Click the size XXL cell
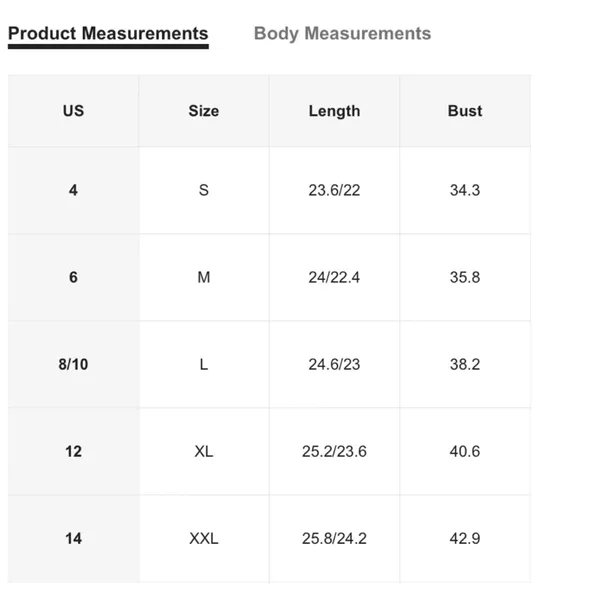The height and width of the screenshot is (600, 600). point(204,539)
